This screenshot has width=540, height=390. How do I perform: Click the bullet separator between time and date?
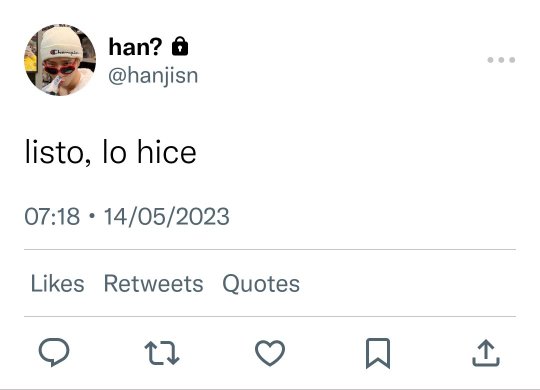[92, 216]
